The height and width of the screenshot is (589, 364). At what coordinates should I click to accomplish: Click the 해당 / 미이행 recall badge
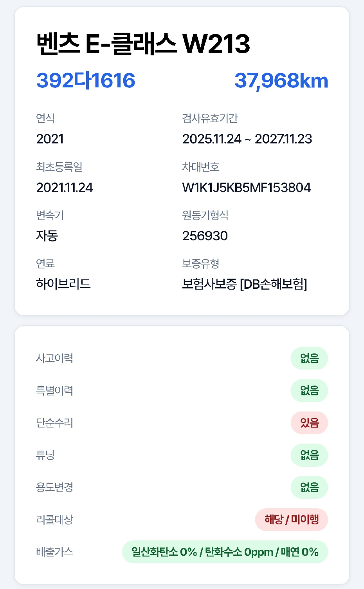point(292,520)
